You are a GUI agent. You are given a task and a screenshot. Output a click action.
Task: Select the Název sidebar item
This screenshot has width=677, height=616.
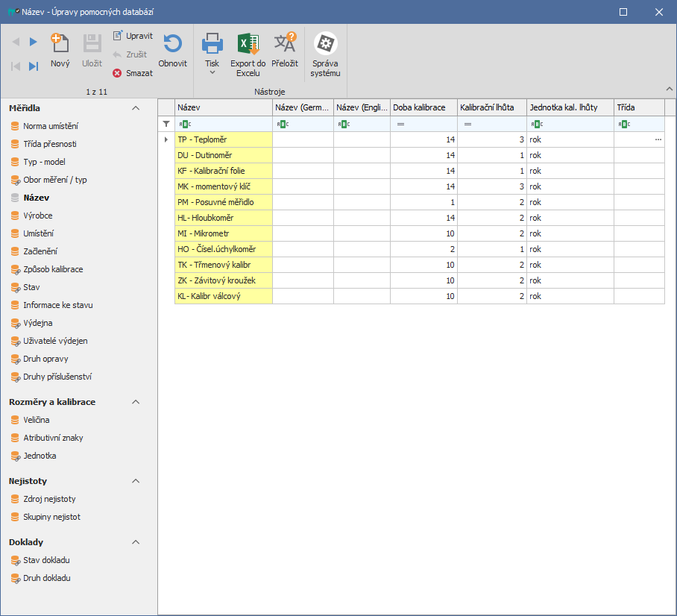(30, 198)
